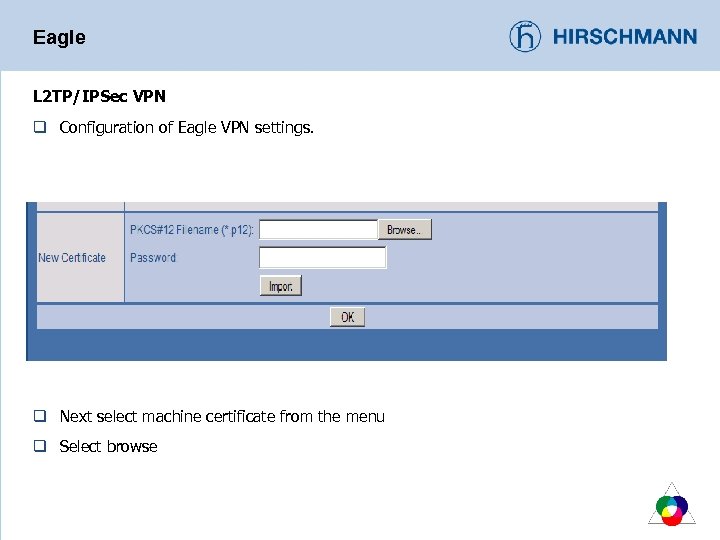This screenshot has height=540, width=720.
Task: Focus the PKCS#12 Filename input field
Action: coord(318,230)
